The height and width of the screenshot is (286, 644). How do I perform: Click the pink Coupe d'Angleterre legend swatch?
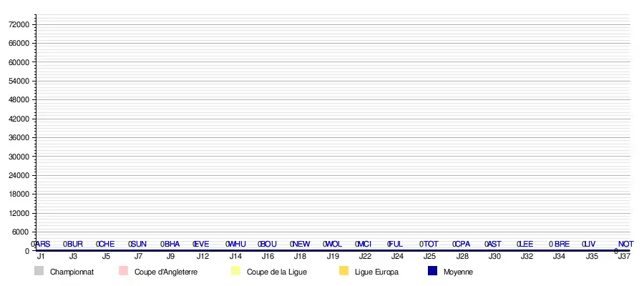(x=123, y=271)
